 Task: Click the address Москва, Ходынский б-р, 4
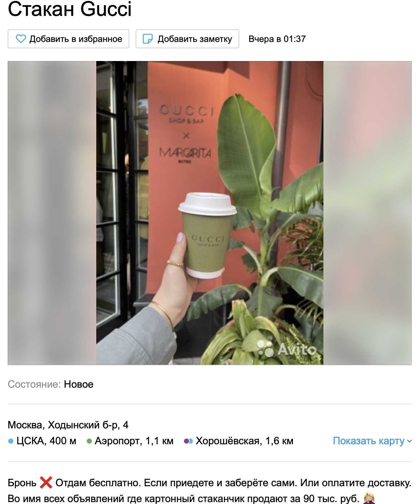click(x=68, y=425)
